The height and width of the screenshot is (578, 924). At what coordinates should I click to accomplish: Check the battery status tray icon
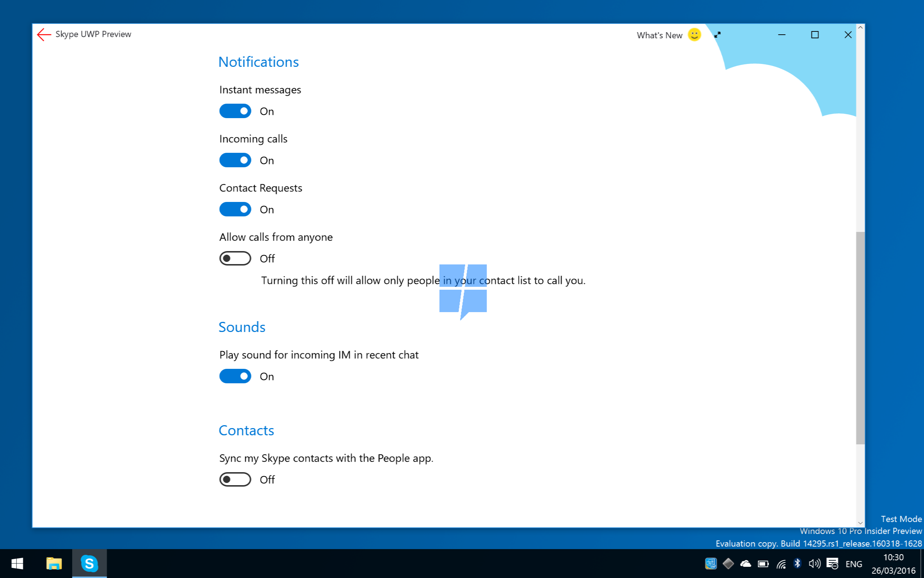pos(763,564)
